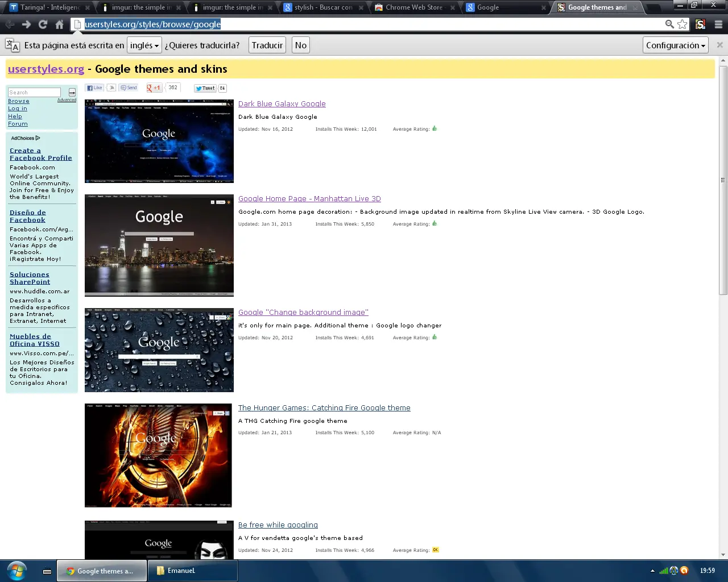The image size is (728, 582).
Task: Click the Google +1 button
Action: point(154,88)
